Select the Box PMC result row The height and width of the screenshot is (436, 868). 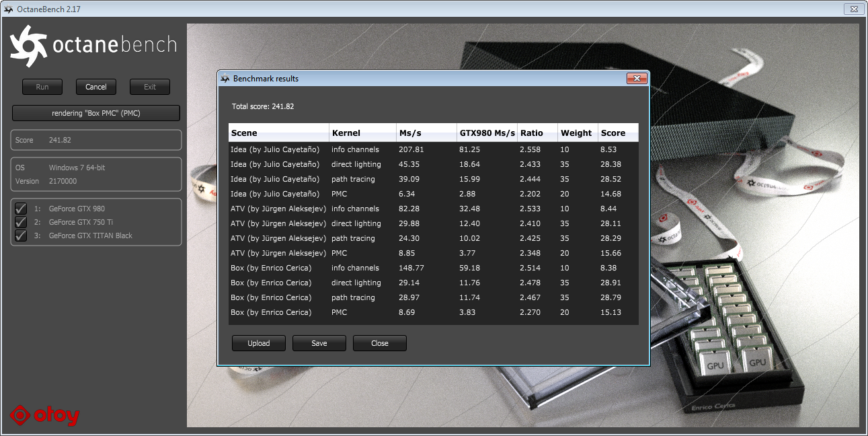point(434,312)
